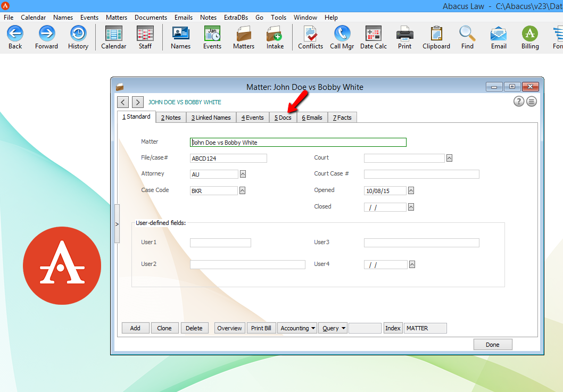Screen dimensions: 563x392
Task: Open the matter window options menu icon
Action: pyautogui.click(x=532, y=102)
